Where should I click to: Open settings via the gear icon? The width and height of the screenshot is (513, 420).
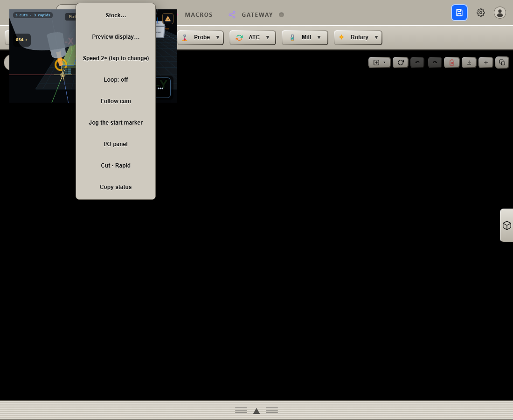481,13
